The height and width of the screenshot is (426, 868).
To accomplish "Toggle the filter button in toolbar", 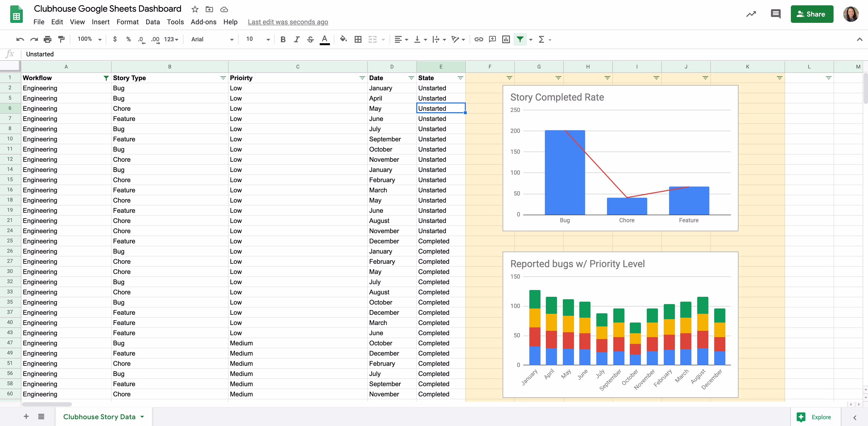I will click(x=520, y=39).
